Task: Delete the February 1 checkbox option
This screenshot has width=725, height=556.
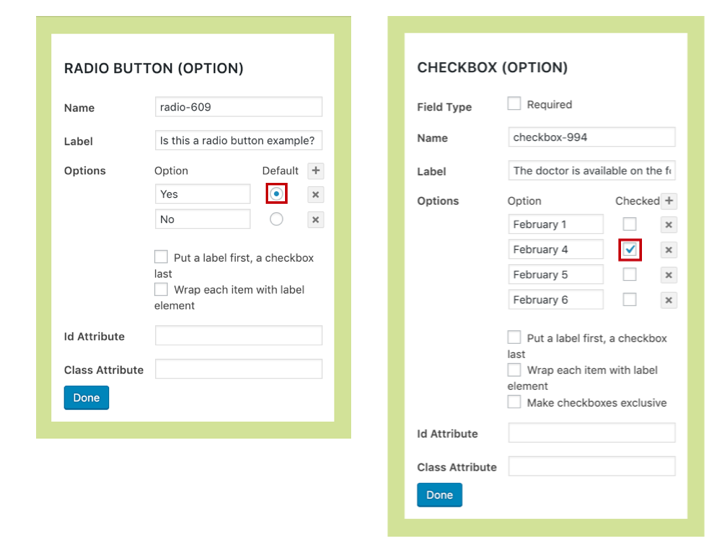Action: click(x=669, y=225)
